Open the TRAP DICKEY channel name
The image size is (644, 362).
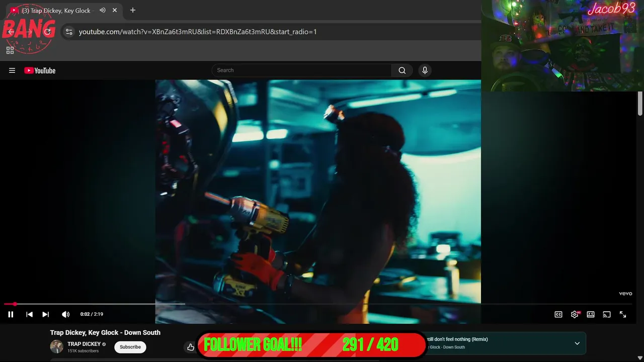pyautogui.click(x=84, y=344)
